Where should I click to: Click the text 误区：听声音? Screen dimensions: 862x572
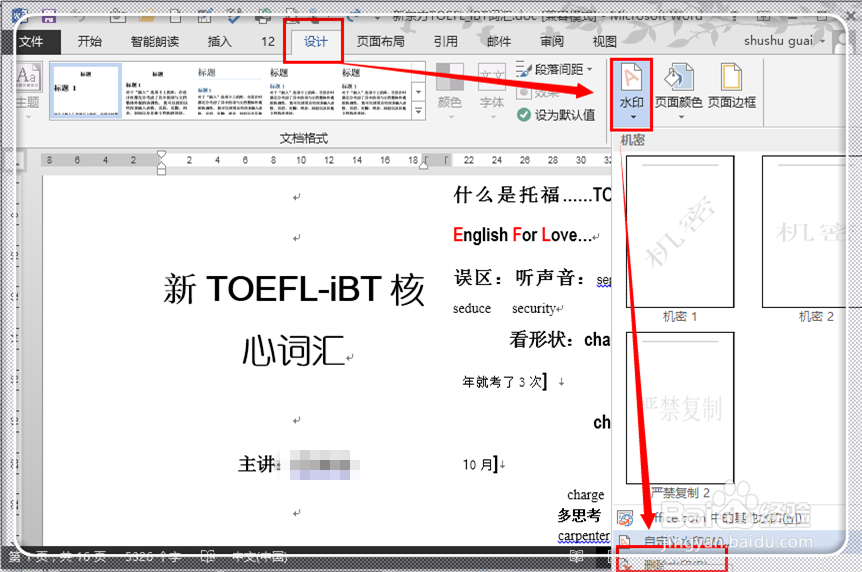(520, 278)
